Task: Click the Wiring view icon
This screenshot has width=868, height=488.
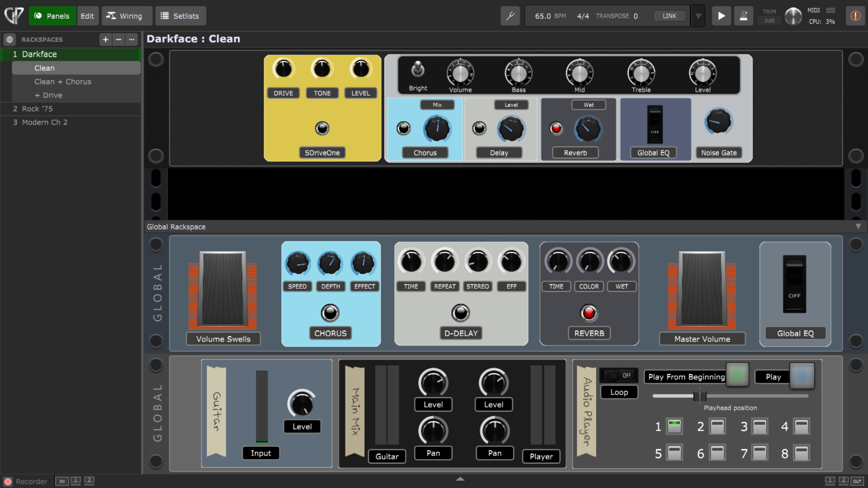Action: [125, 16]
